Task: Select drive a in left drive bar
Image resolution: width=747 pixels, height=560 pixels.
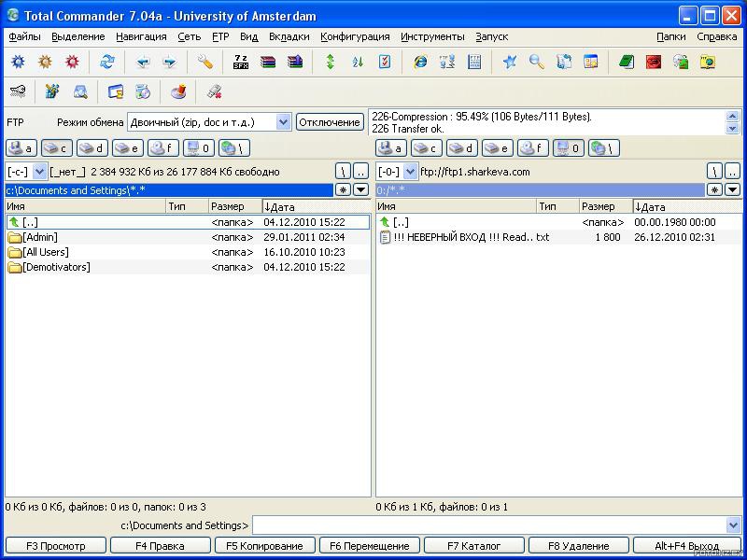Action: coord(21,148)
